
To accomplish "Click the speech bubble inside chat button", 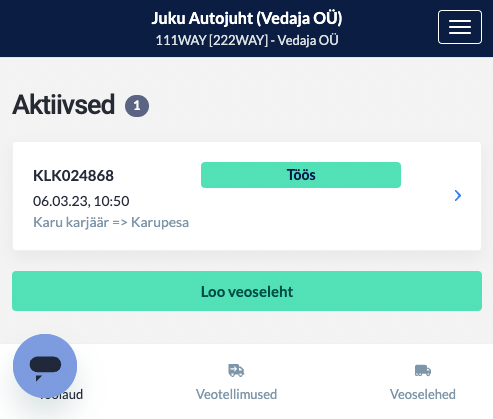I will (45, 368).
